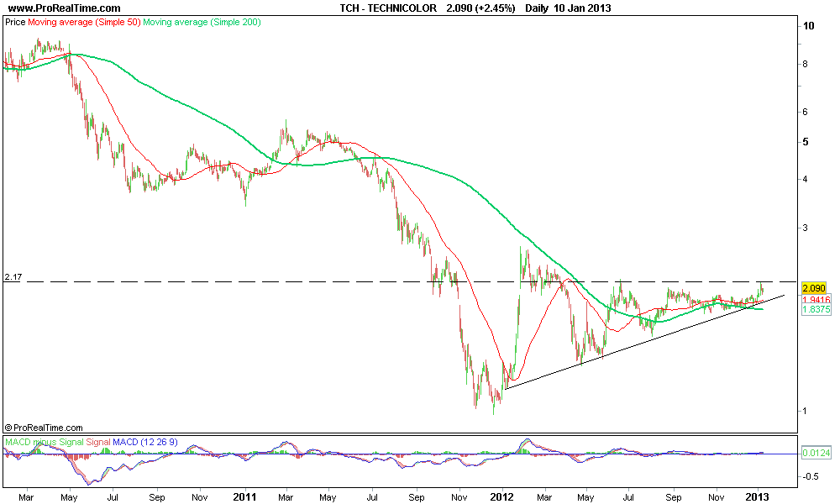Select the TCH - TECHNICOLOR title
Screen dimensions: 840x504
click(388, 8)
